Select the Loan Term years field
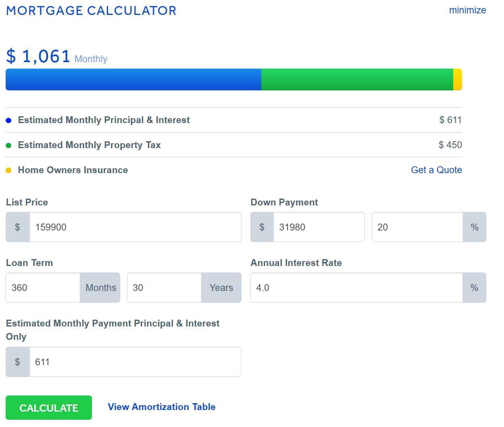 click(x=164, y=288)
